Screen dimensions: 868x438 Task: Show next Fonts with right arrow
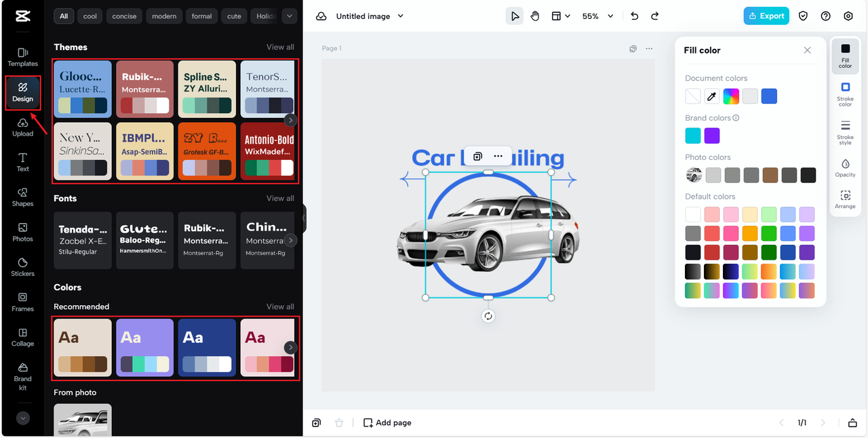(x=290, y=240)
